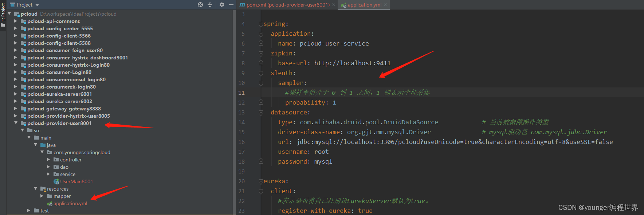Image resolution: width=644 pixels, height=215 pixels.
Task: Click the probability value 1
Action: click(x=334, y=102)
